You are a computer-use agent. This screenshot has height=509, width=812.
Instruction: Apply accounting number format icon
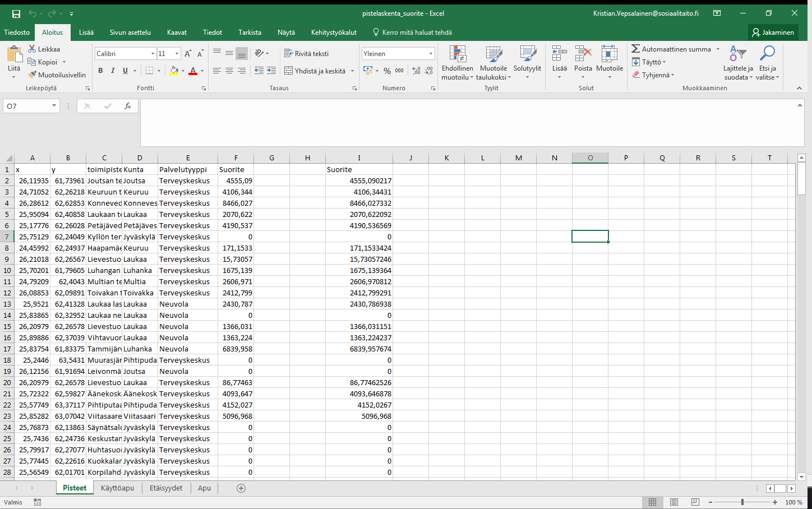pos(368,71)
